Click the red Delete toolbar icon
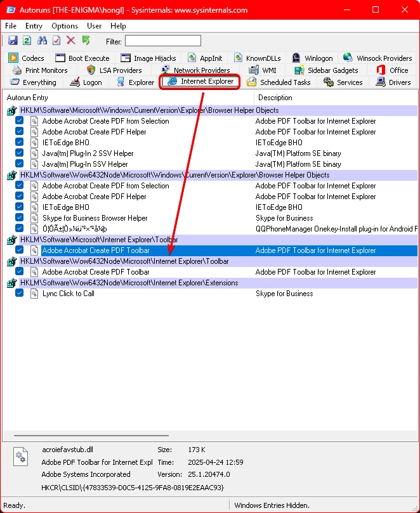 pyautogui.click(x=70, y=41)
